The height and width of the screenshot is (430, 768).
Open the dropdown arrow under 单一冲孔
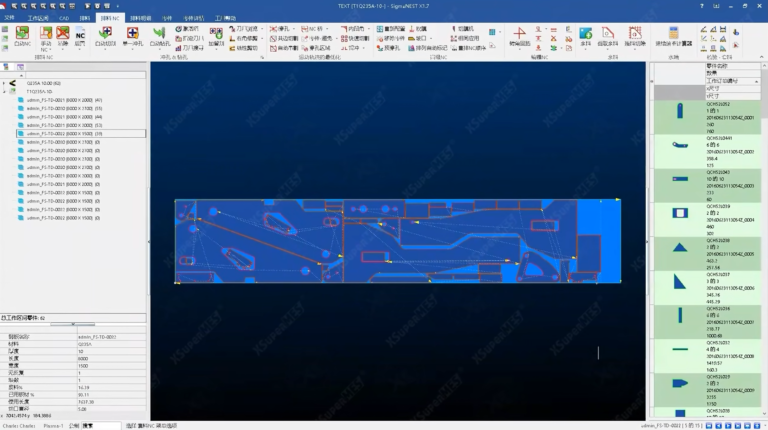click(132, 49)
